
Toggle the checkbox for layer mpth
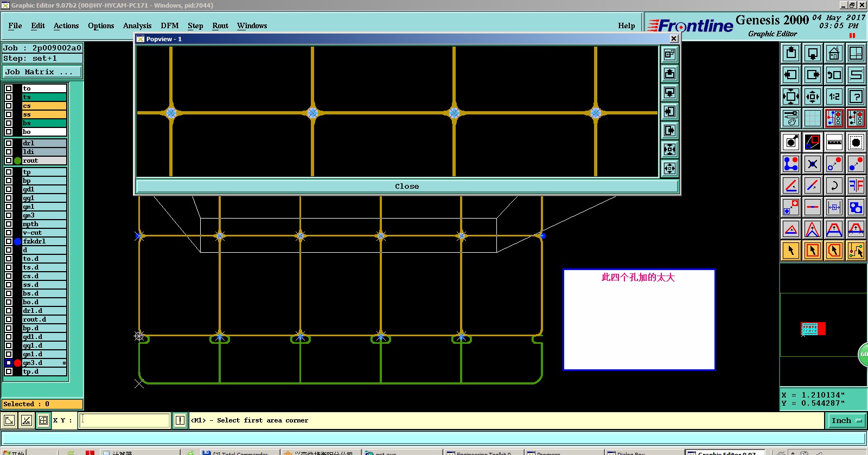(9, 224)
